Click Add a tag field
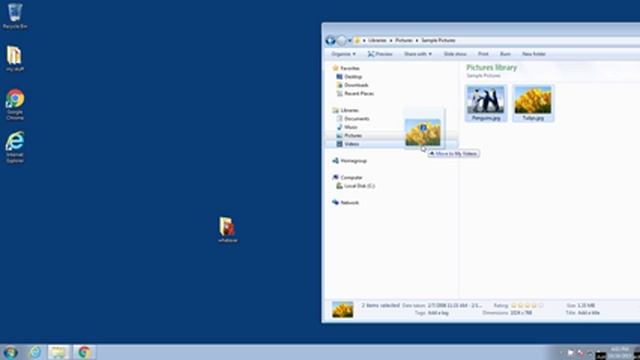640x360 pixels. tap(438, 313)
